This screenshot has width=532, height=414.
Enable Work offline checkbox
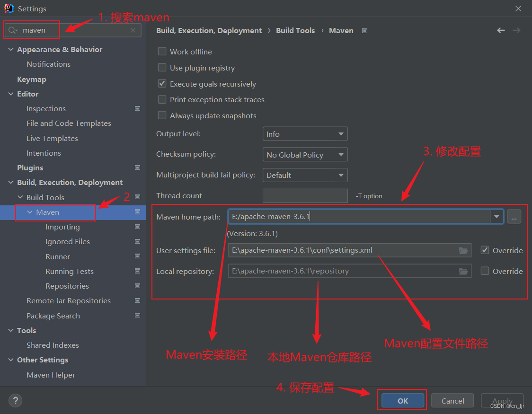tap(162, 51)
